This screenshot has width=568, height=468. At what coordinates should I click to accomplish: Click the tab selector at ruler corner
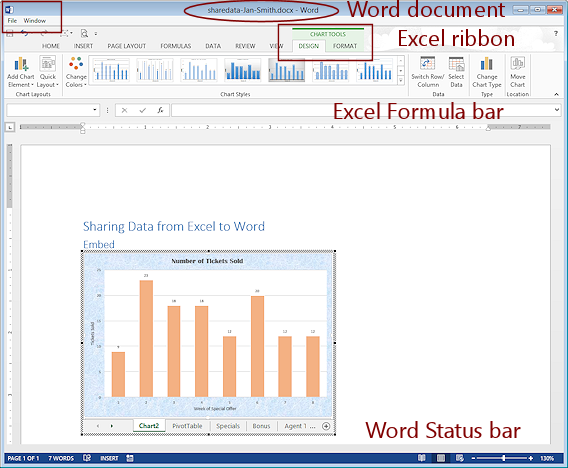click(10, 127)
